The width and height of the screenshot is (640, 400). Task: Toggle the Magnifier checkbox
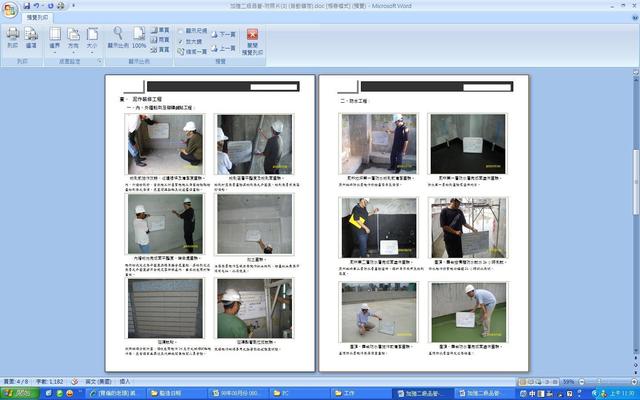coord(180,42)
